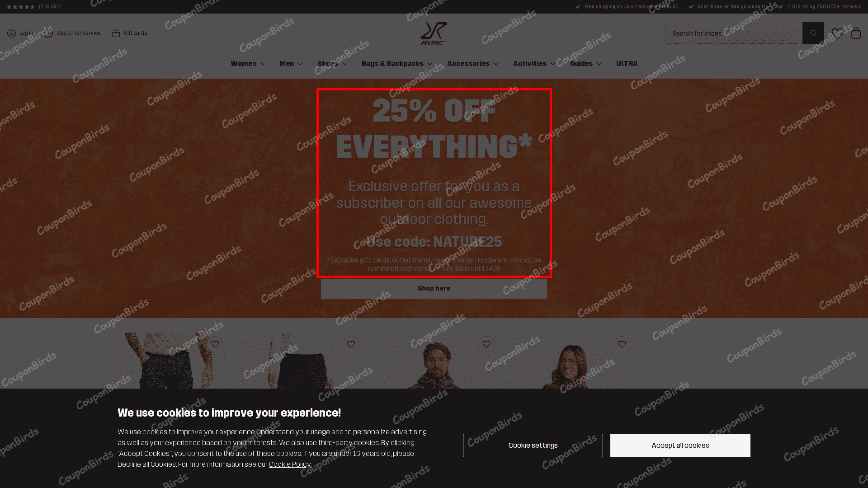The width and height of the screenshot is (868, 488).
Task: Click the Gift cards present icon
Action: pos(116,33)
